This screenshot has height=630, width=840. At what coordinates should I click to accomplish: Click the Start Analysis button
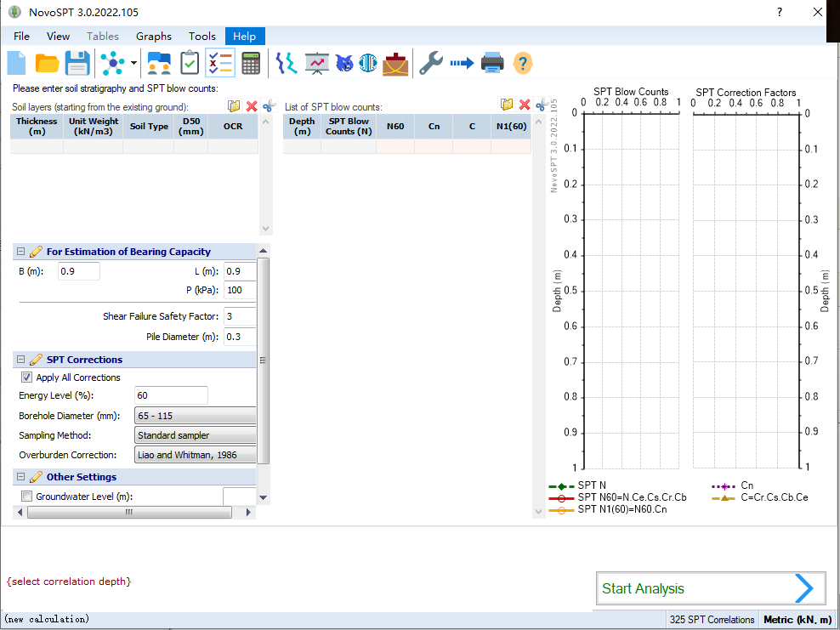711,588
